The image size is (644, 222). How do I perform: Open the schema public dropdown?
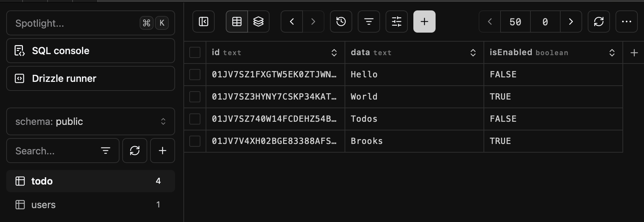pos(90,121)
